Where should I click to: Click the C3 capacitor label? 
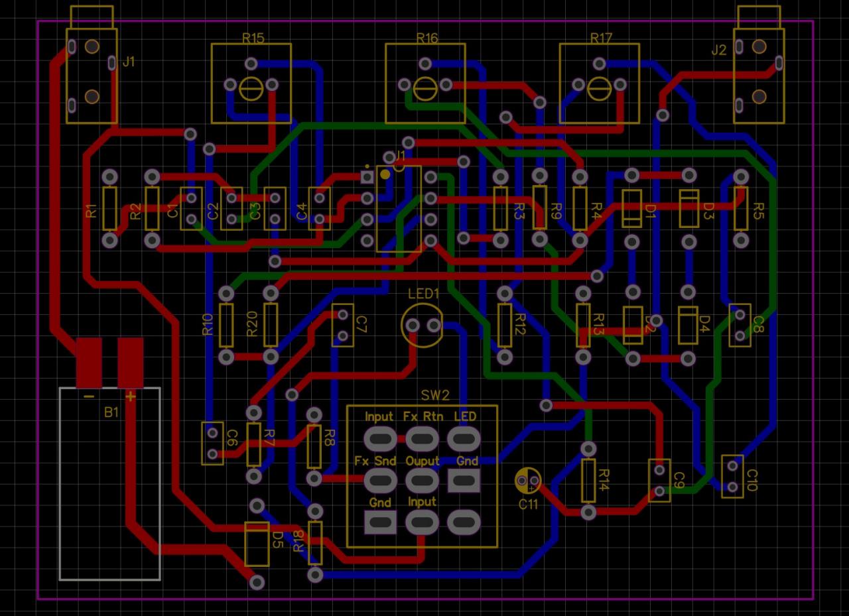pos(255,212)
